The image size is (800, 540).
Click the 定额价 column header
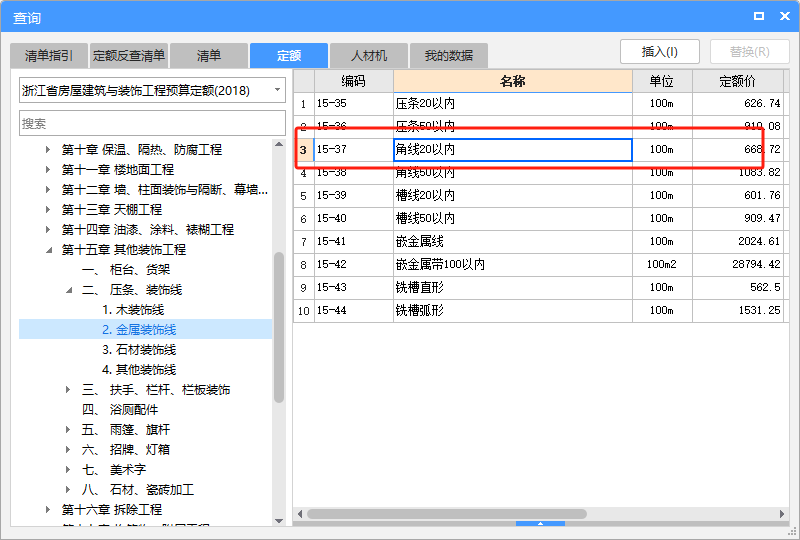point(738,81)
